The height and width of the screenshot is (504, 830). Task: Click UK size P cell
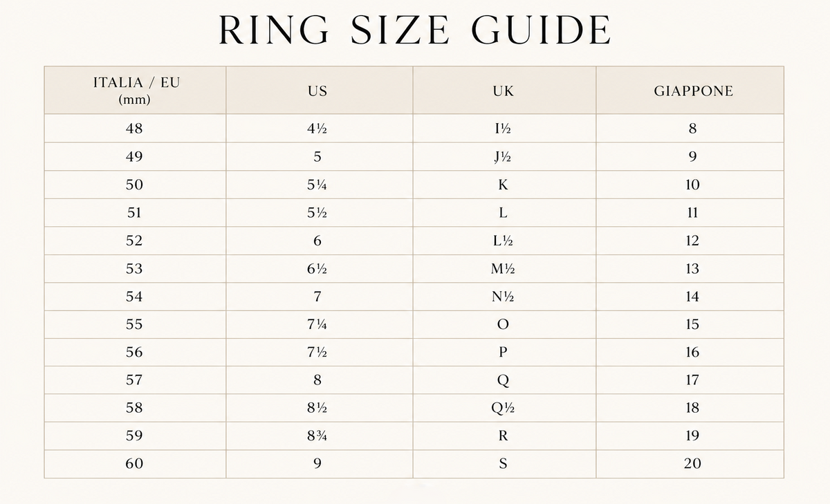pyautogui.click(x=504, y=352)
